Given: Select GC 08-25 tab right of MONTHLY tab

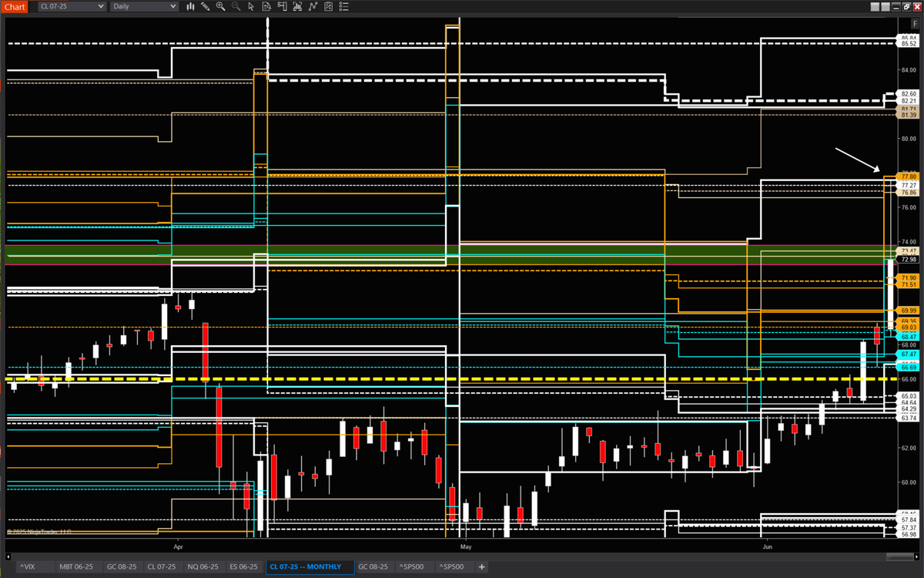Looking at the screenshot, I should 373,567.
